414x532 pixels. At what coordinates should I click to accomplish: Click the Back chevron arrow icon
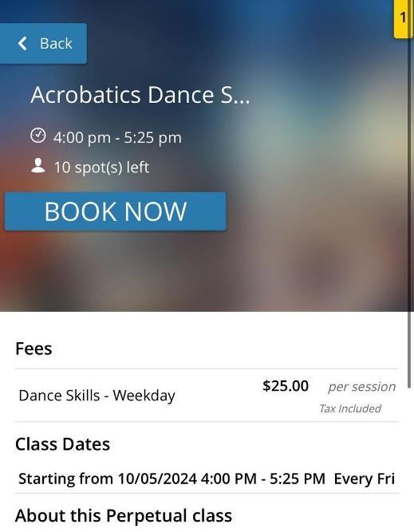[x=22, y=43]
